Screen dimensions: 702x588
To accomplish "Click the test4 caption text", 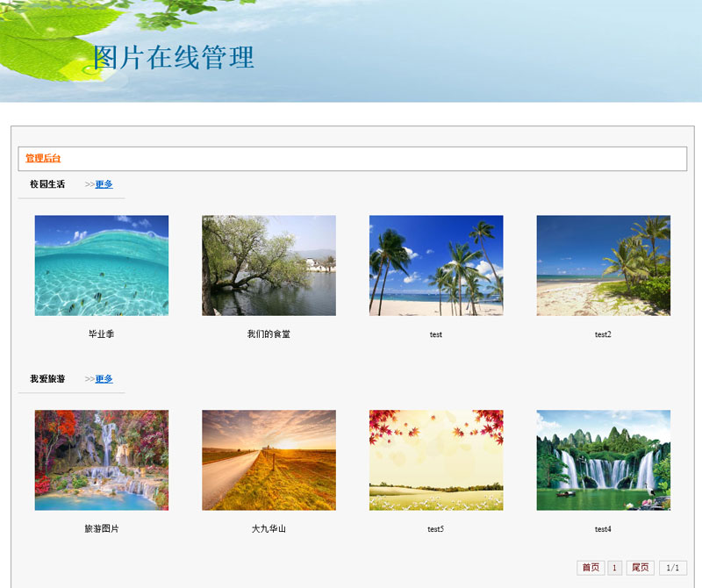I will point(603,529).
